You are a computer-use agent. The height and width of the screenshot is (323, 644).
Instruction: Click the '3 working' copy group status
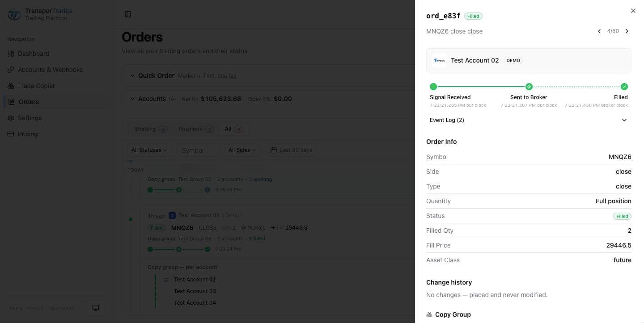coord(260,179)
